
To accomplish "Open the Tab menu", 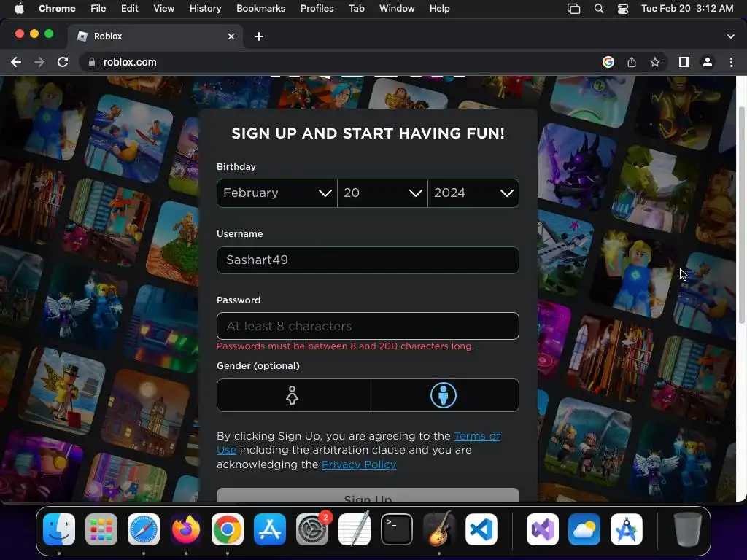I will [356, 8].
